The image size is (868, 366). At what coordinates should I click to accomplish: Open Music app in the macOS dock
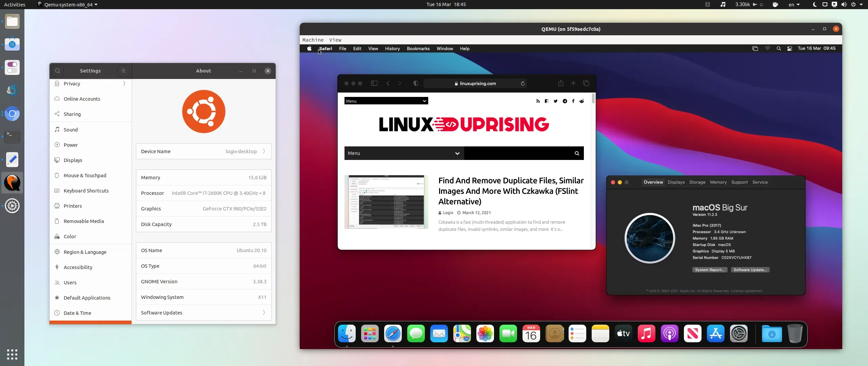point(647,334)
